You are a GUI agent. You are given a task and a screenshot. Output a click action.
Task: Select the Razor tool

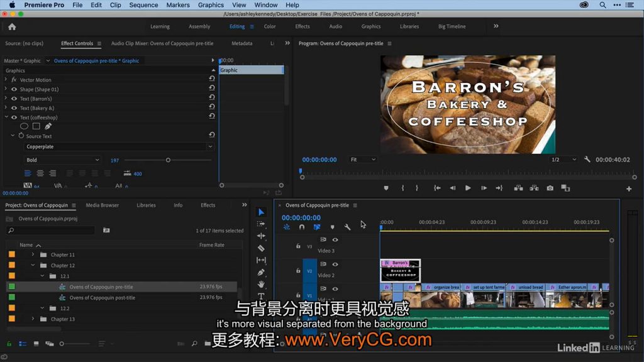pos(261,248)
